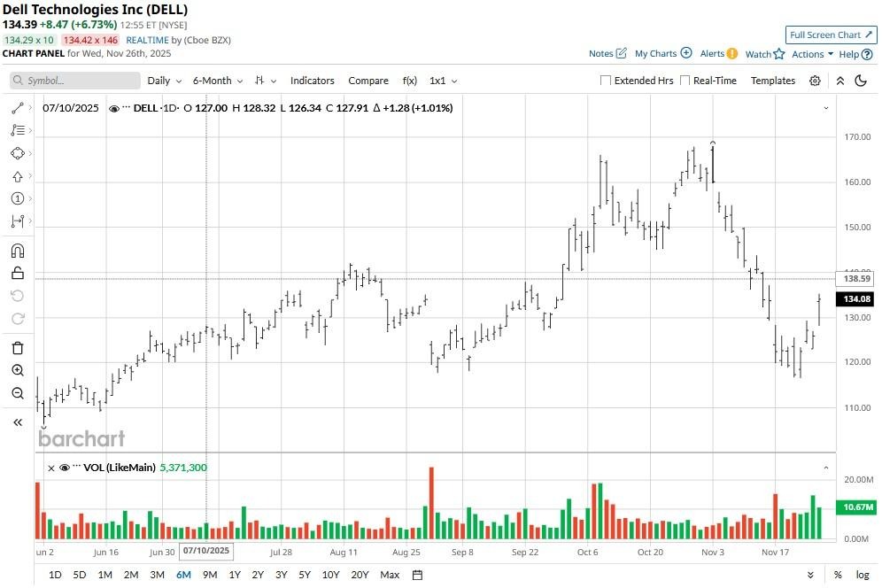Select the arrow marker tool
Screen dimensions: 882x588
[x=18, y=176]
